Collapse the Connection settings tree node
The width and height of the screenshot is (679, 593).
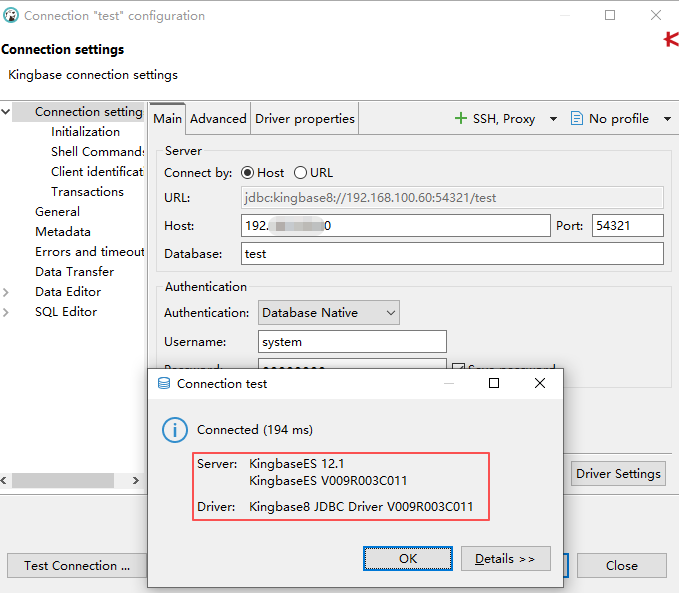[x=6, y=112]
